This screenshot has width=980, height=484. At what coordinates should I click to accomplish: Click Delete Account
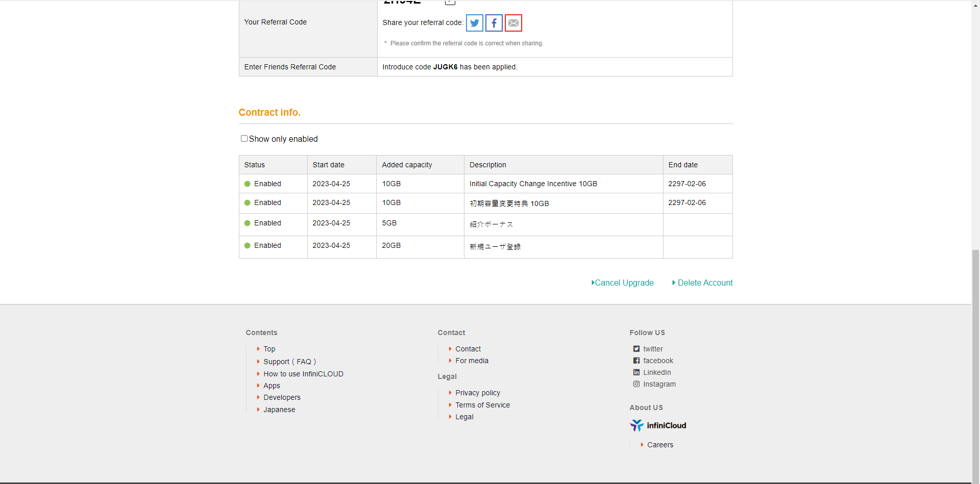(705, 283)
